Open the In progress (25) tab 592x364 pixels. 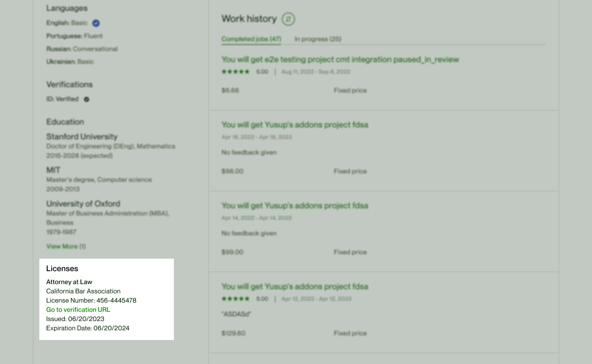[x=318, y=39]
